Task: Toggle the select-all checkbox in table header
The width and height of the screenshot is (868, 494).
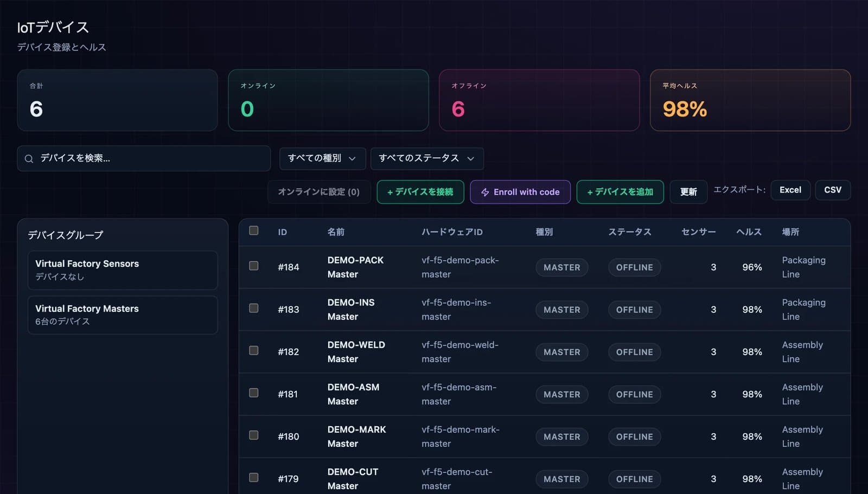Action: click(253, 230)
